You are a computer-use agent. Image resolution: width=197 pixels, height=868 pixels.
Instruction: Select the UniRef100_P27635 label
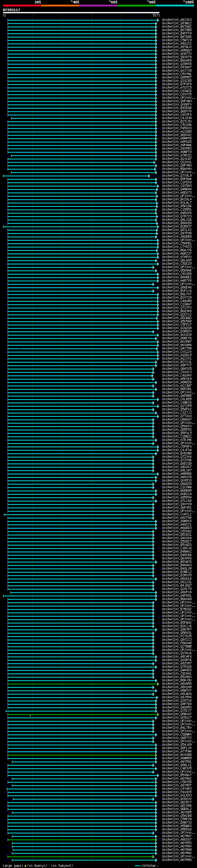click(x=176, y=636)
